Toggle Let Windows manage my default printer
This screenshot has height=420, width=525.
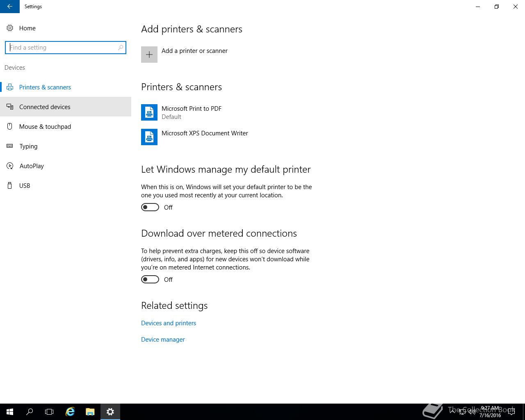[150, 207]
